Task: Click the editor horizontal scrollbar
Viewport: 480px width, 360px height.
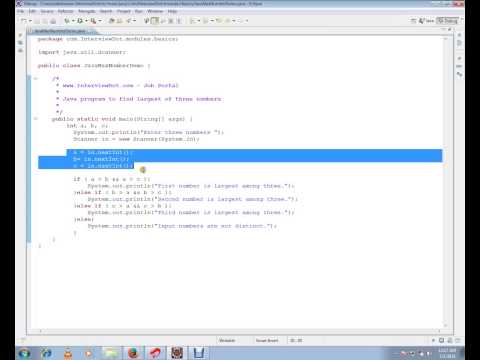Action: coord(240,331)
